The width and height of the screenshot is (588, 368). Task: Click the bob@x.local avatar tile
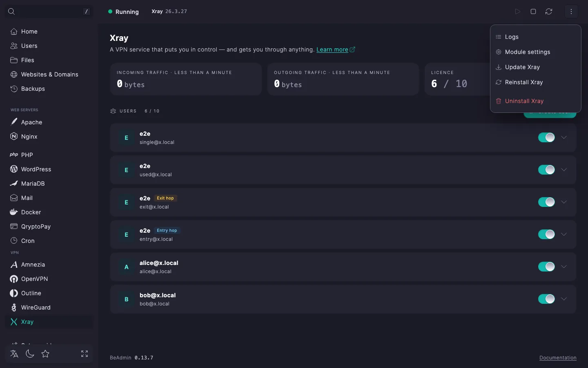[126, 299]
